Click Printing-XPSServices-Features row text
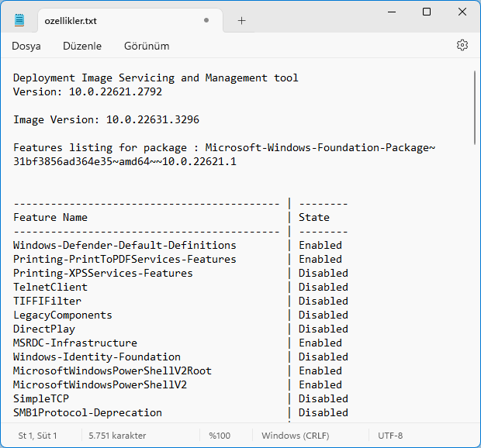481x448 pixels. pos(102,273)
